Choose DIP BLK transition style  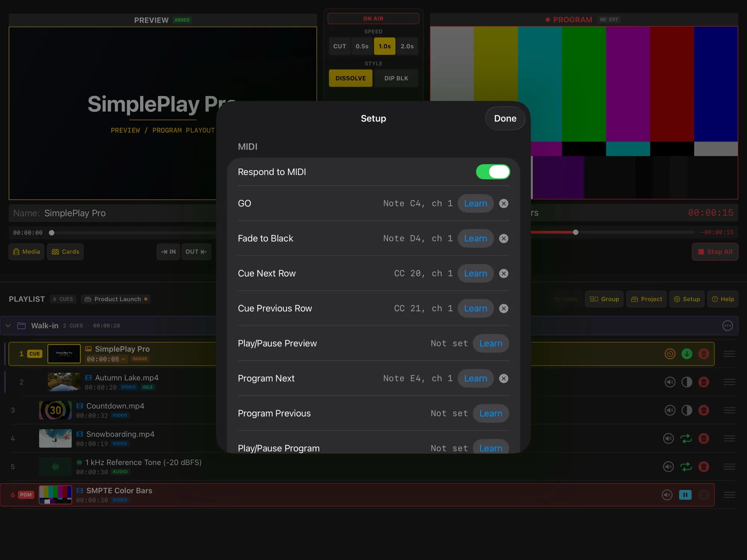tap(396, 78)
